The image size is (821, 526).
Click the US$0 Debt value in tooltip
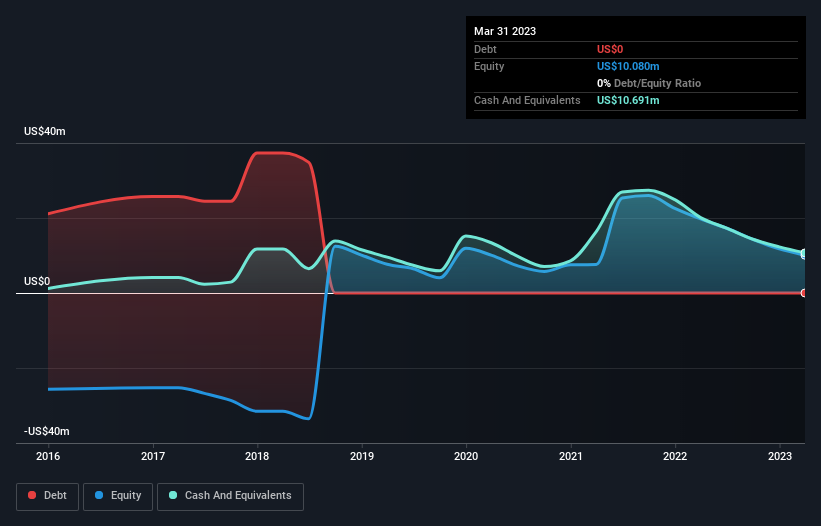[610, 49]
